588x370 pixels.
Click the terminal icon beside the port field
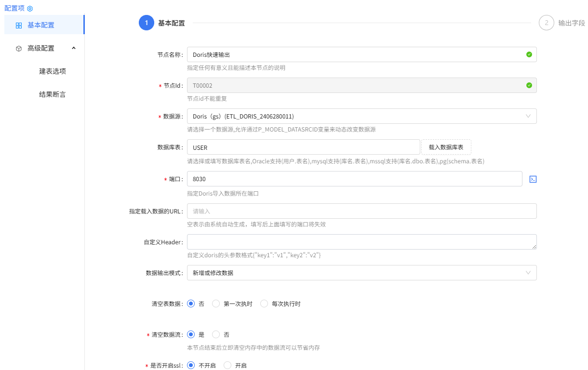pos(532,179)
